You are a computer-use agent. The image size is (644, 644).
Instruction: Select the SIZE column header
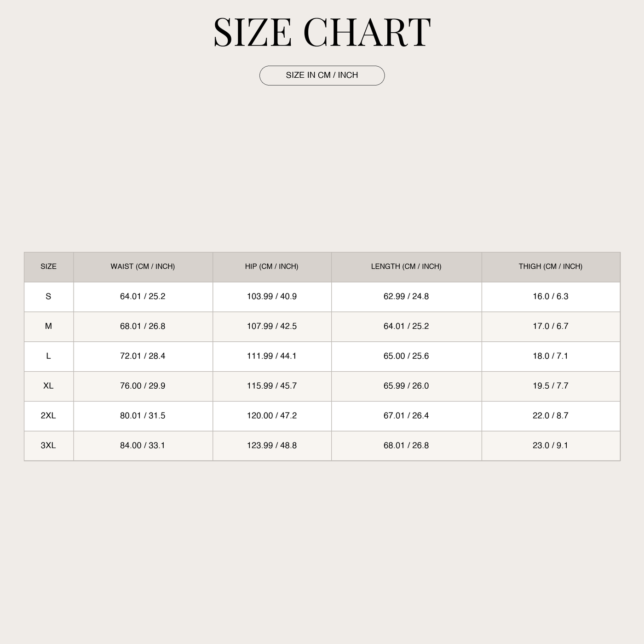[49, 267]
